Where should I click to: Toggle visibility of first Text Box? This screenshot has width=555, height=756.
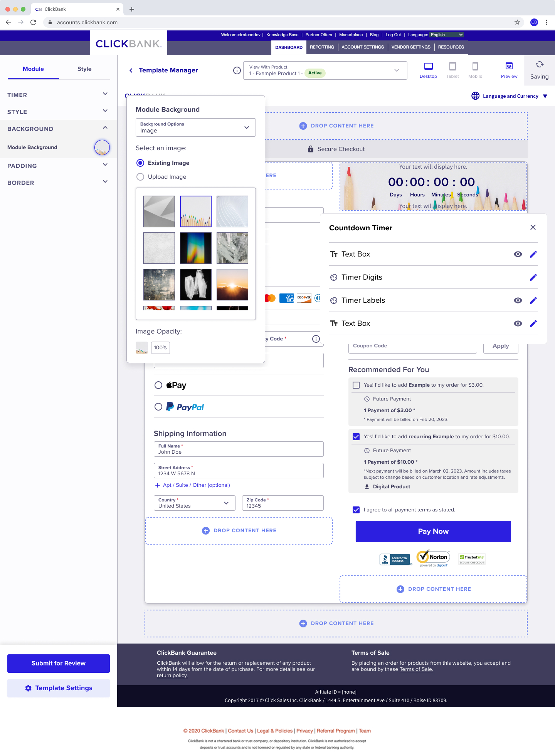pos(518,254)
